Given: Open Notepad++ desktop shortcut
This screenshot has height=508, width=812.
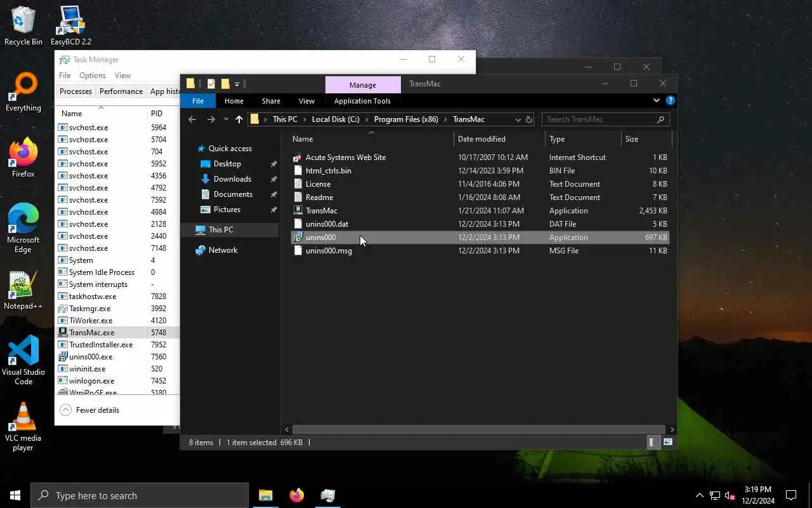Looking at the screenshot, I should [x=23, y=290].
